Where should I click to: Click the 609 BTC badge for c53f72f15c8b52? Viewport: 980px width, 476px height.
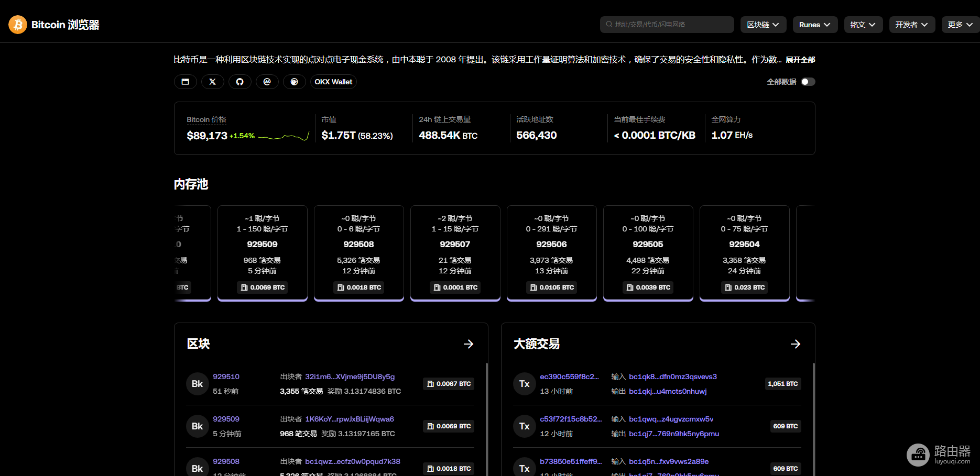786,426
